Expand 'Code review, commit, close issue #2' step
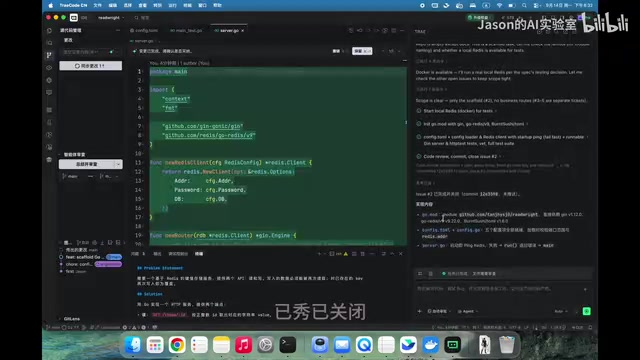640x360 pixels. [x=460, y=156]
